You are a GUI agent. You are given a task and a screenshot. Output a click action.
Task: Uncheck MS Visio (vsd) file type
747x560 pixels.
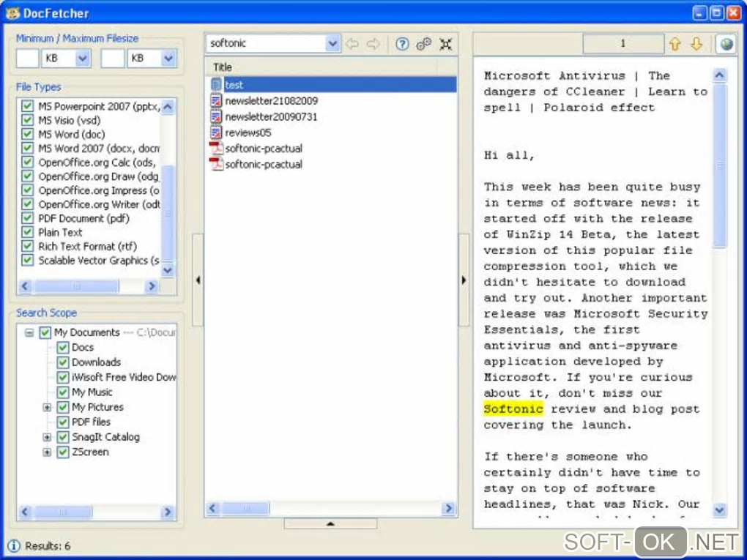tap(28, 120)
